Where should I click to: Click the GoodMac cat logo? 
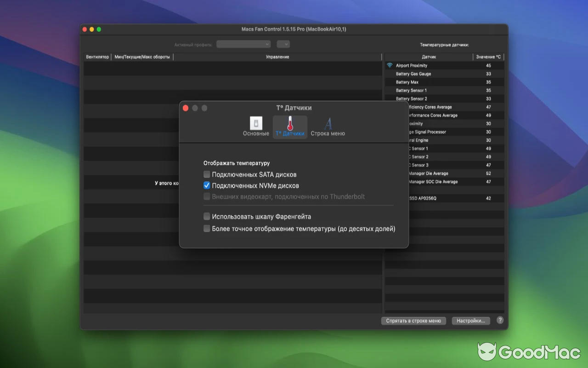(488, 352)
